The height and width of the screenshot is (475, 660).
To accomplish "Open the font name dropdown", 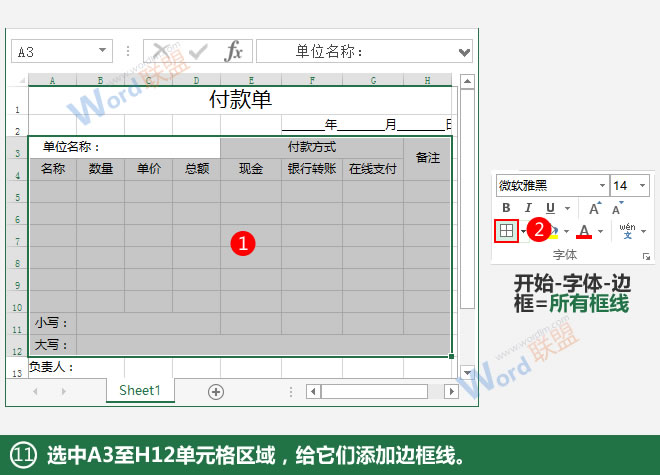I will (x=601, y=186).
